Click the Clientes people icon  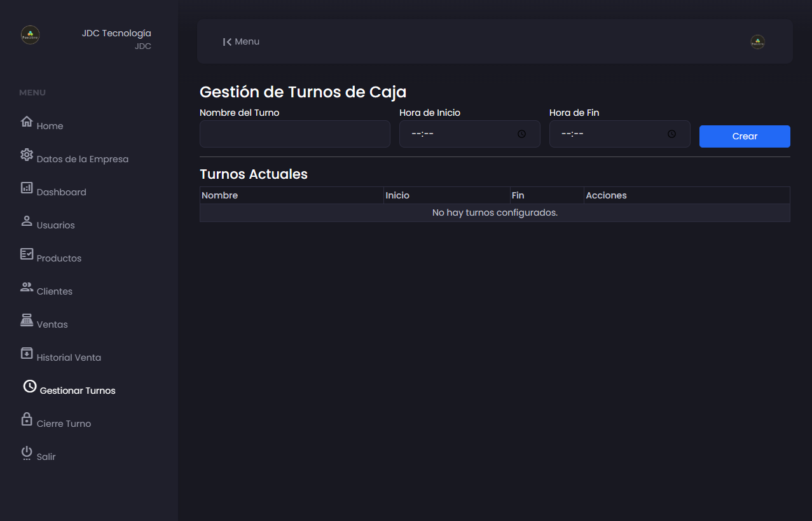tap(27, 287)
